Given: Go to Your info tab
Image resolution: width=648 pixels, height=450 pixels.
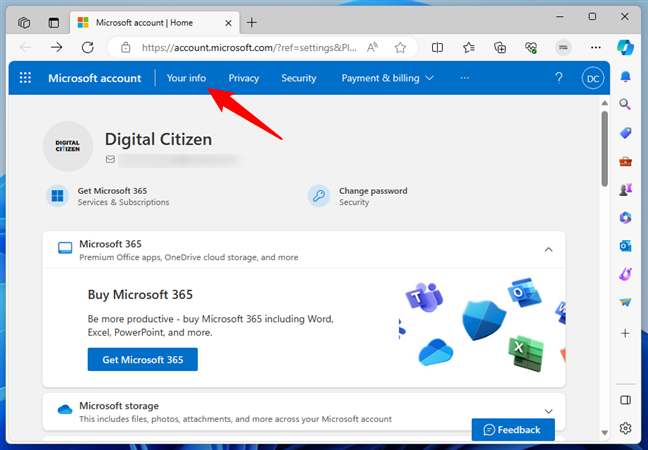Looking at the screenshot, I should 186,78.
